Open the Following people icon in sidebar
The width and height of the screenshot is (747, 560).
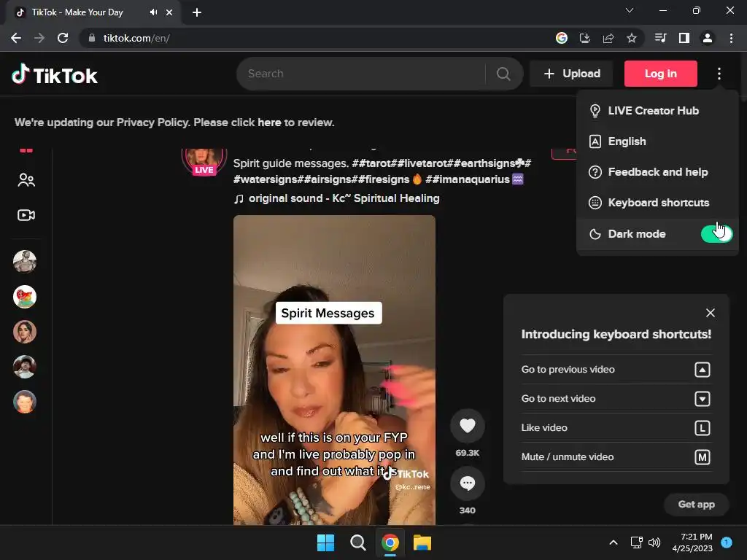pyautogui.click(x=26, y=180)
